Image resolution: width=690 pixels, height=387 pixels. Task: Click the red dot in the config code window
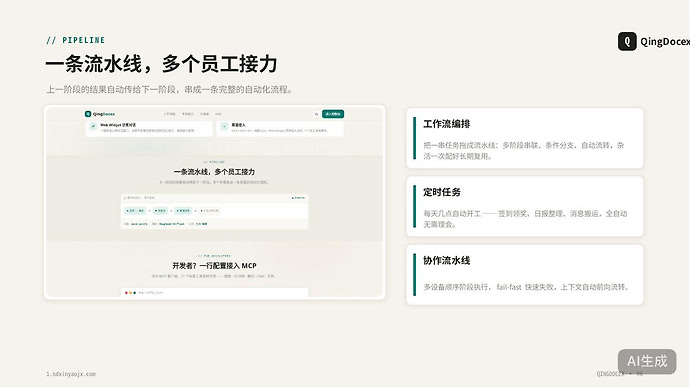pyautogui.click(x=126, y=293)
